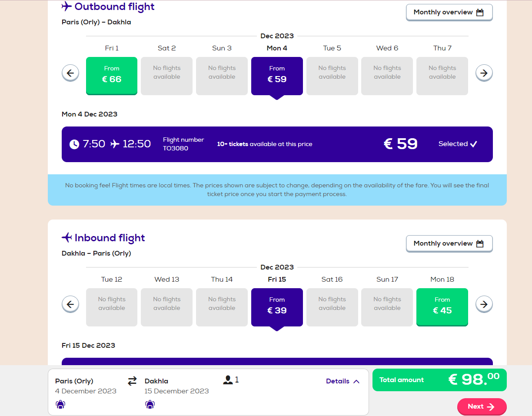Click the backpack icon under Paris (Orly)
The image size is (532, 416).
pyautogui.click(x=60, y=404)
